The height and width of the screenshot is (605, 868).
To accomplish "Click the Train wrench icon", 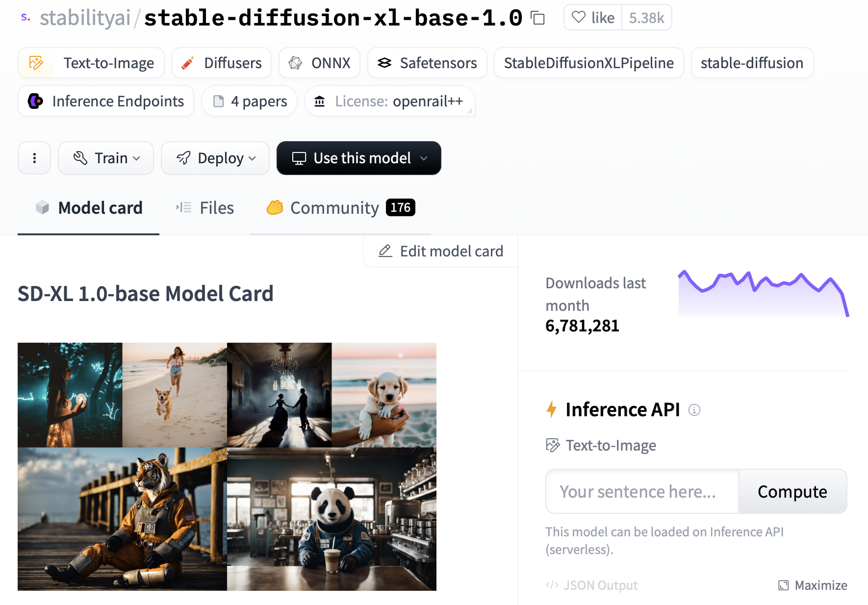I will pos(80,158).
